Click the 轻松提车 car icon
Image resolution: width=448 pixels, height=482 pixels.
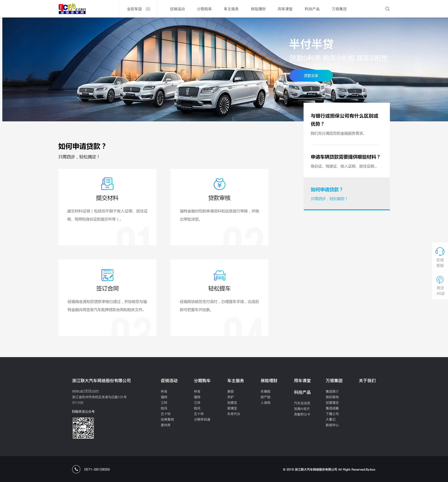point(219,275)
